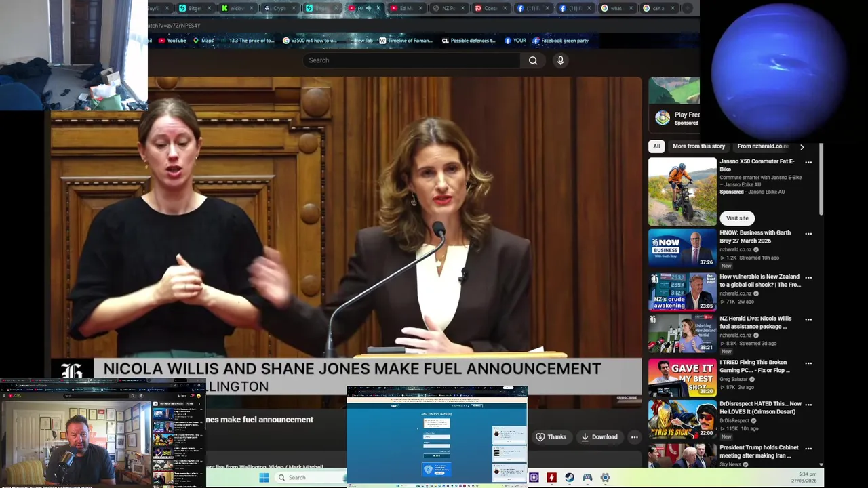The width and height of the screenshot is (868, 488).
Task: Open the game controller taskbar app
Action: [x=587, y=478]
